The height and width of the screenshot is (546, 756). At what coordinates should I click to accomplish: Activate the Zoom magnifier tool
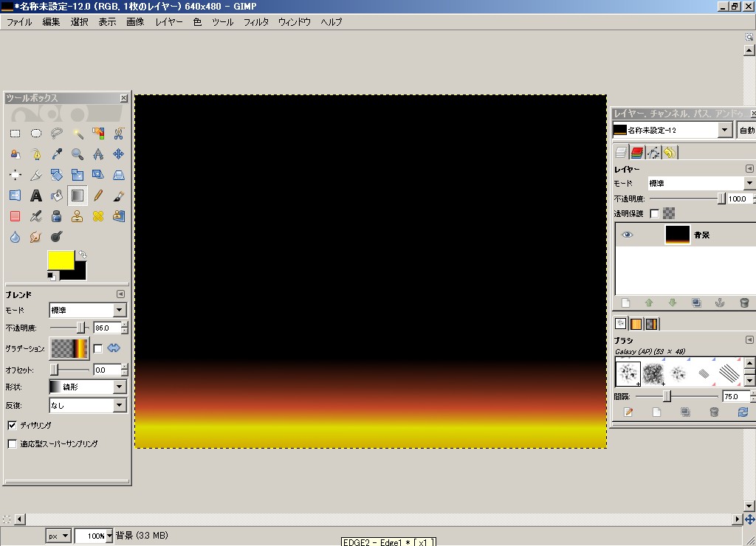(78, 154)
